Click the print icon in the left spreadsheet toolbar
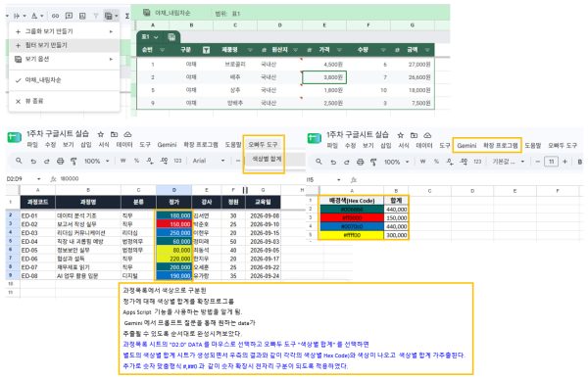 pyautogui.click(x=60, y=162)
